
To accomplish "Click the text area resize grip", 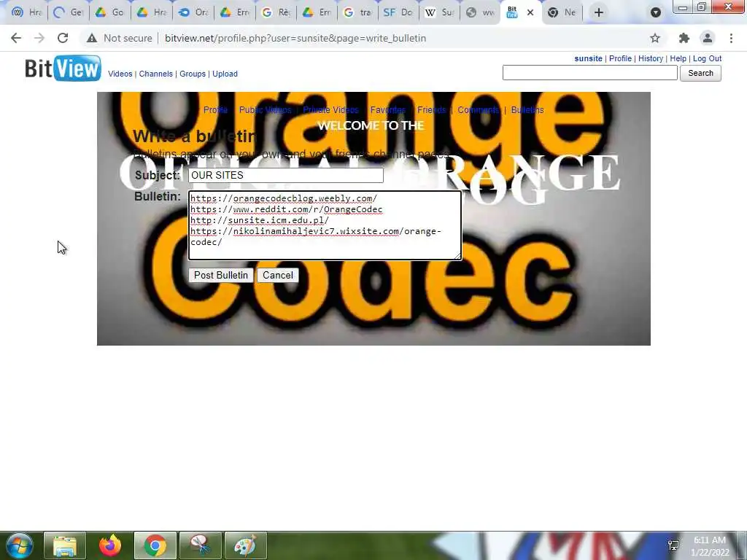I will (458, 256).
